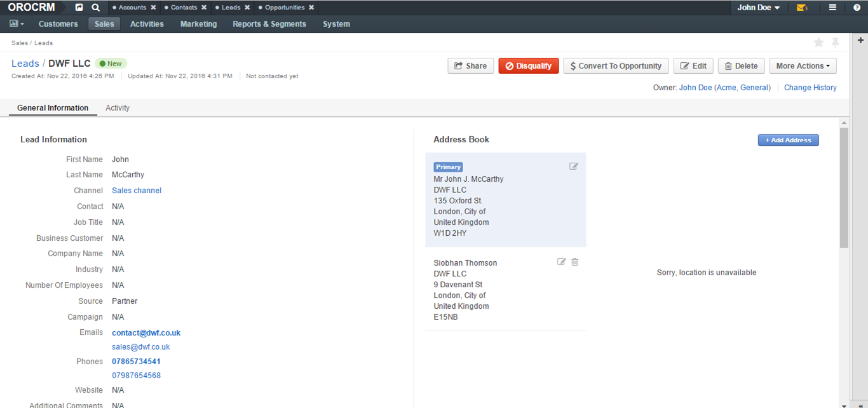Edit Siobhan Thomson address entry

pos(562,262)
